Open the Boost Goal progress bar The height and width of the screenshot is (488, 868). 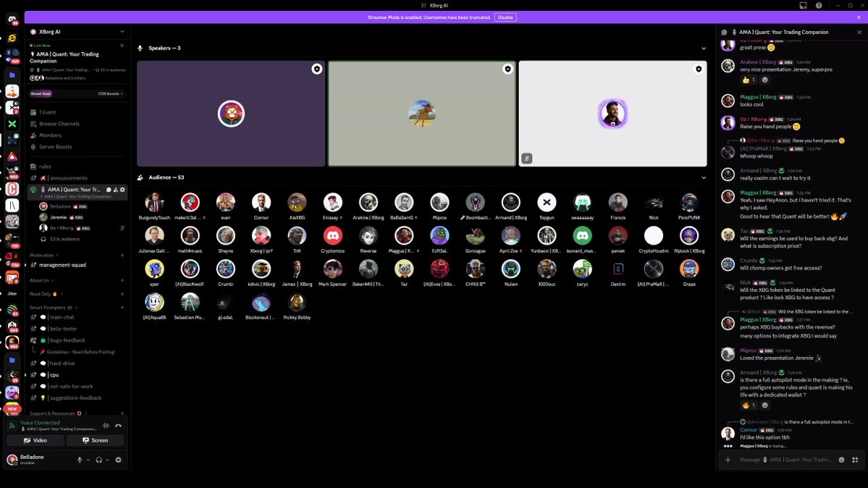tap(77, 93)
